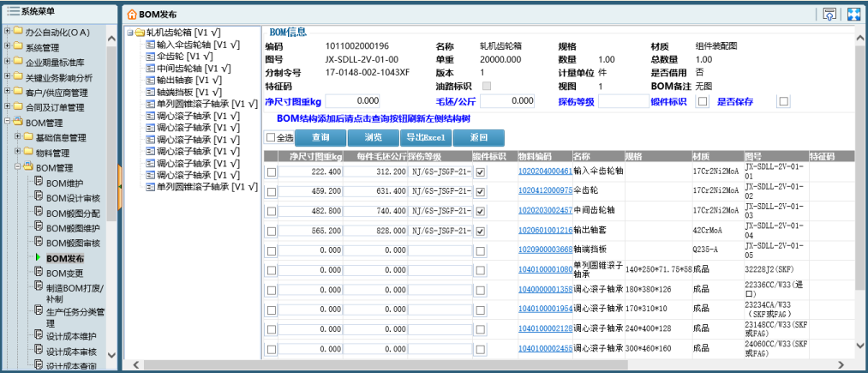
Task: Collapse the 轧机齿轮箱 root node
Action: 129,33
